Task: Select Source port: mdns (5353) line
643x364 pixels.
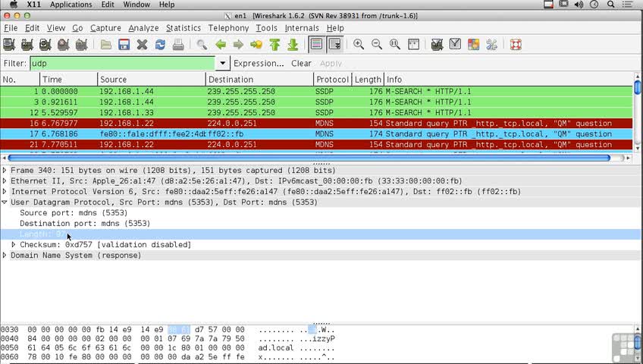Action: (74, 213)
